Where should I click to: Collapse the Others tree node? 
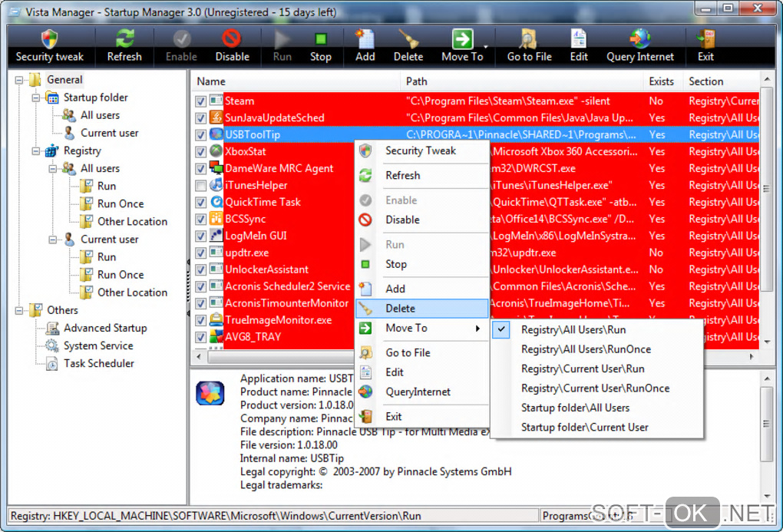pyautogui.click(x=19, y=311)
